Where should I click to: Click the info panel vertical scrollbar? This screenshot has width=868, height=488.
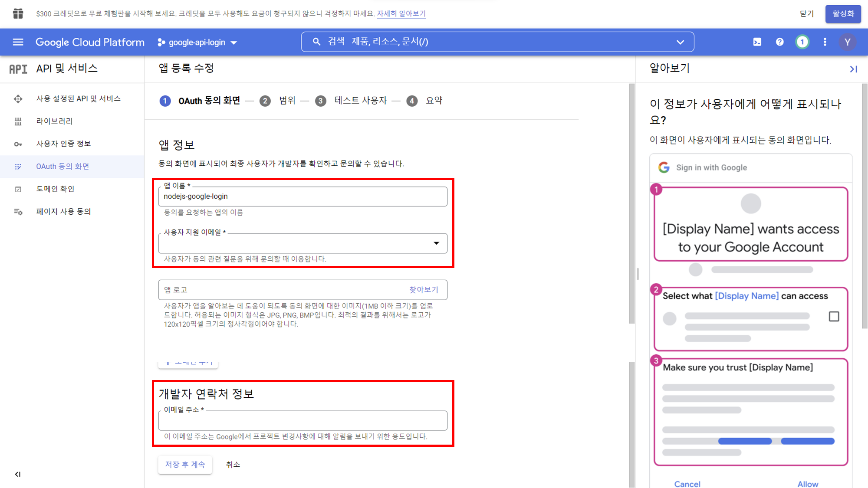[865, 206]
